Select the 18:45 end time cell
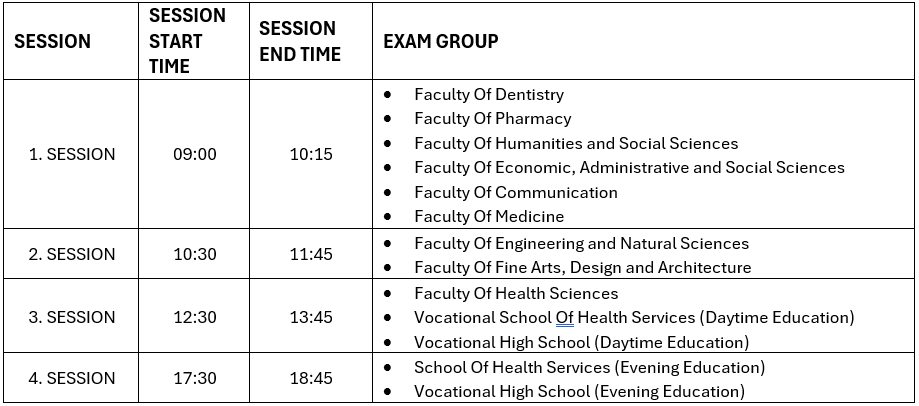Screen dimensions: 919x406 [x=311, y=379]
